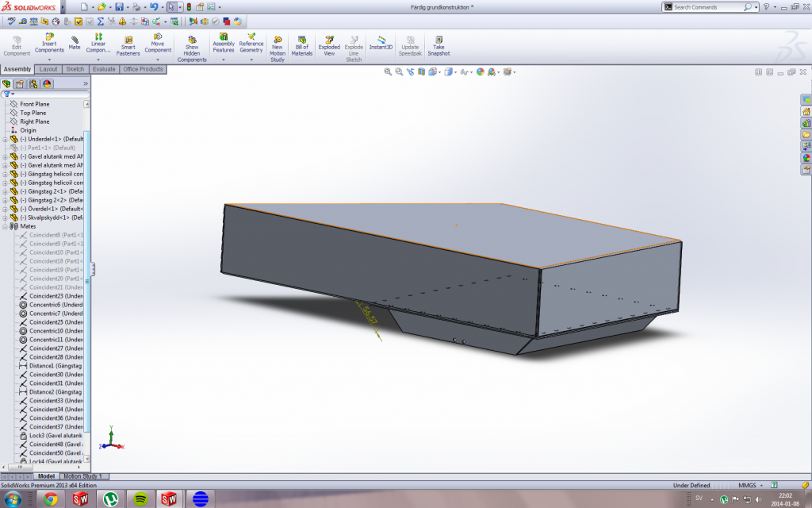Screen dimensions: 812x508
Task: Switch to the Evaluate tab
Action: coord(103,69)
